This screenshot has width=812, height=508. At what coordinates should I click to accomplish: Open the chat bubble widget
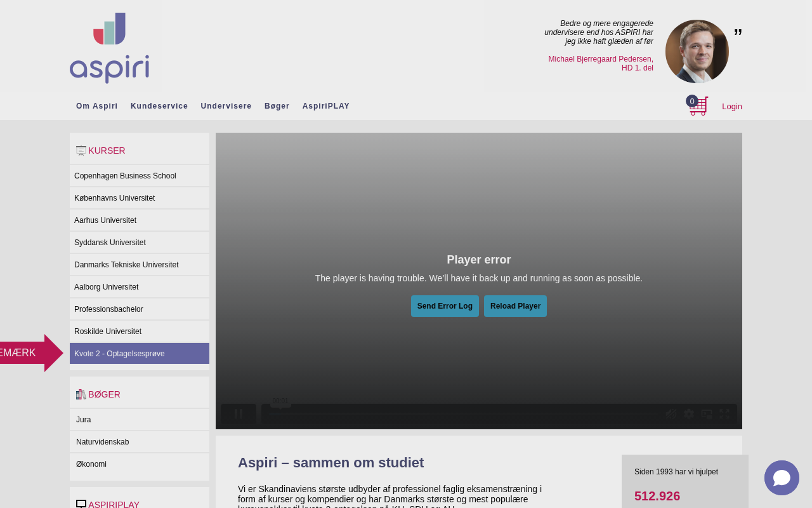pos(782,478)
